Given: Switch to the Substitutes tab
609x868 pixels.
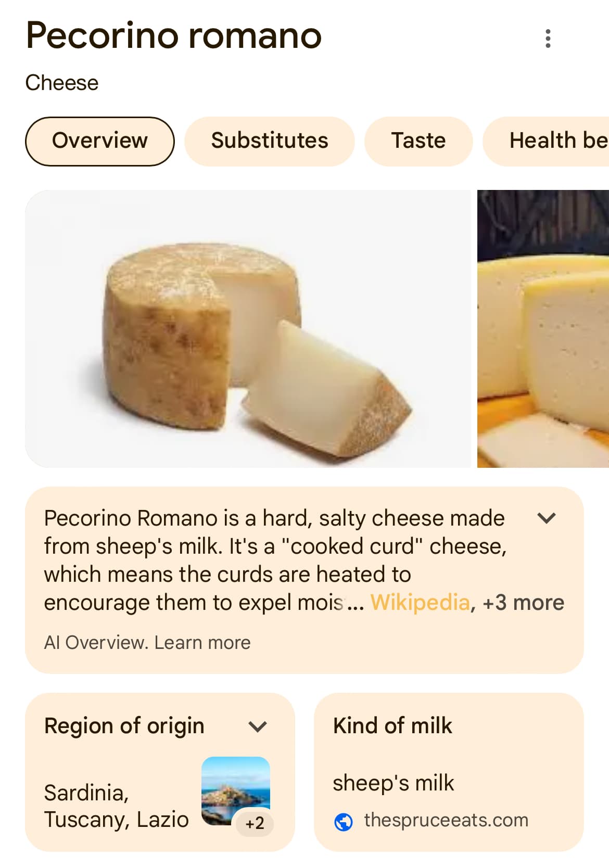Looking at the screenshot, I should coord(270,141).
